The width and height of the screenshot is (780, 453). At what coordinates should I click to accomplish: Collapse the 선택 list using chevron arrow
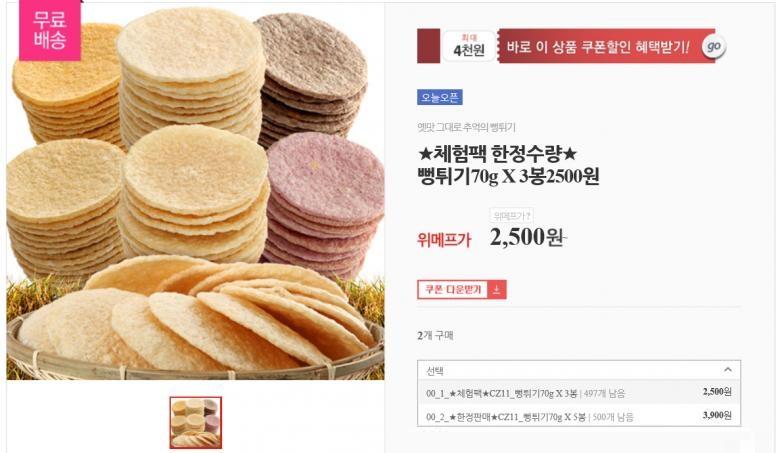point(728,369)
